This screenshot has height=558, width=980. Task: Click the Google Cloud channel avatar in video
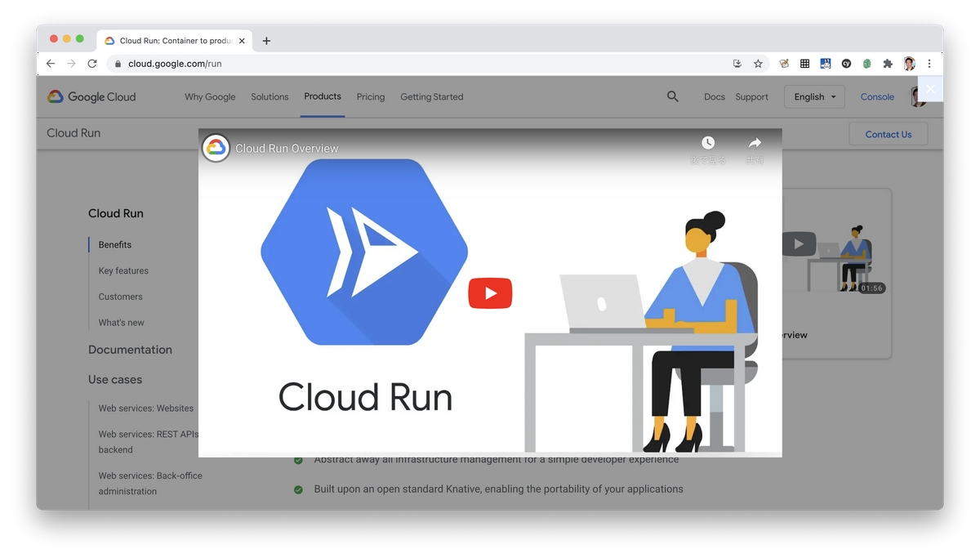pyautogui.click(x=216, y=148)
